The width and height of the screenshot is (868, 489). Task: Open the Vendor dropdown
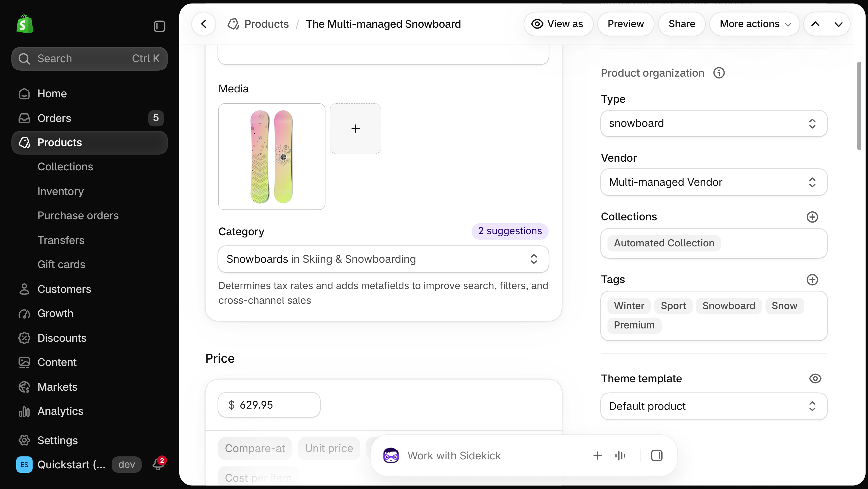click(x=714, y=182)
